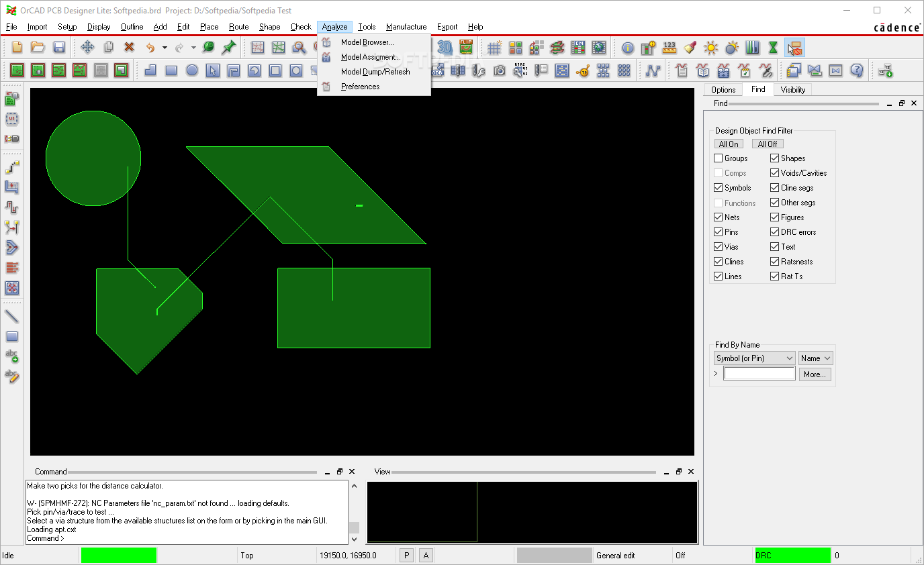Create a new design with New icon

[17, 47]
